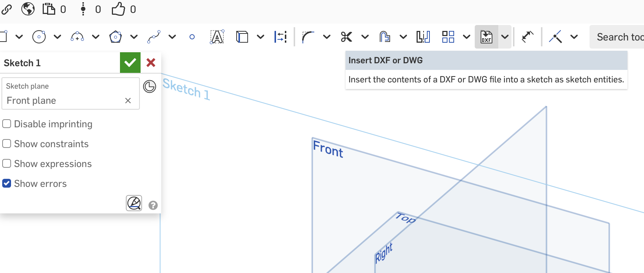Clear the Front plane selection
Viewport: 644px width, 273px height.
tap(128, 101)
